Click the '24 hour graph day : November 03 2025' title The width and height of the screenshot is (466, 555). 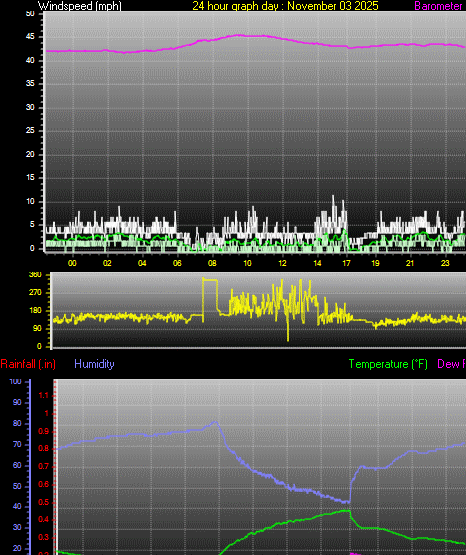(x=285, y=6)
